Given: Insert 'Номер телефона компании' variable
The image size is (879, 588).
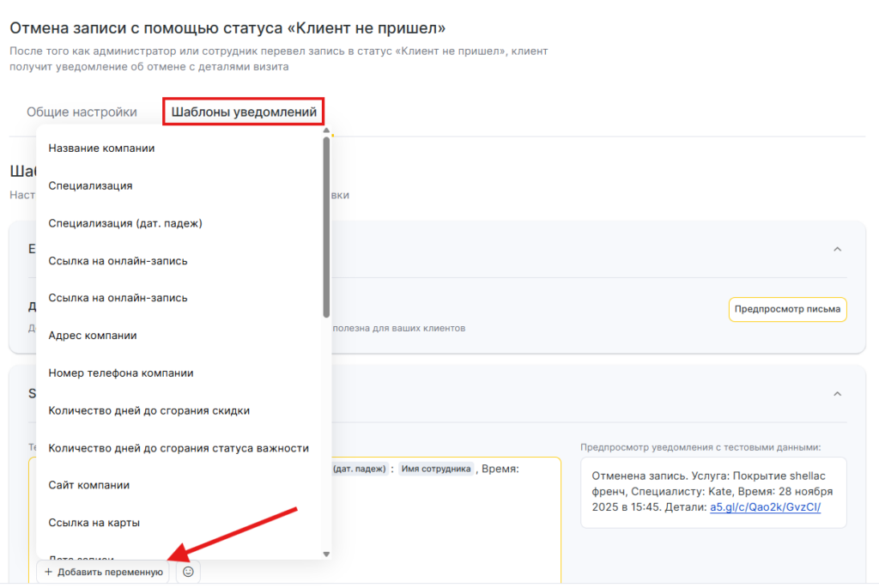Looking at the screenshot, I should pos(120,373).
